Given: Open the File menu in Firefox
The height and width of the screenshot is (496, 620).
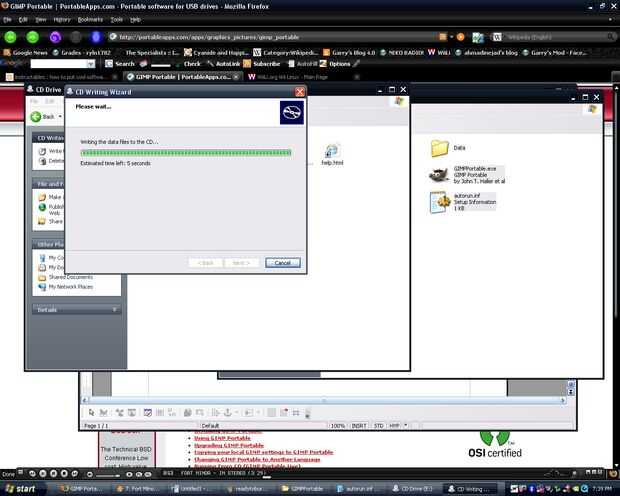Looking at the screenshot, I should (7, 19).
